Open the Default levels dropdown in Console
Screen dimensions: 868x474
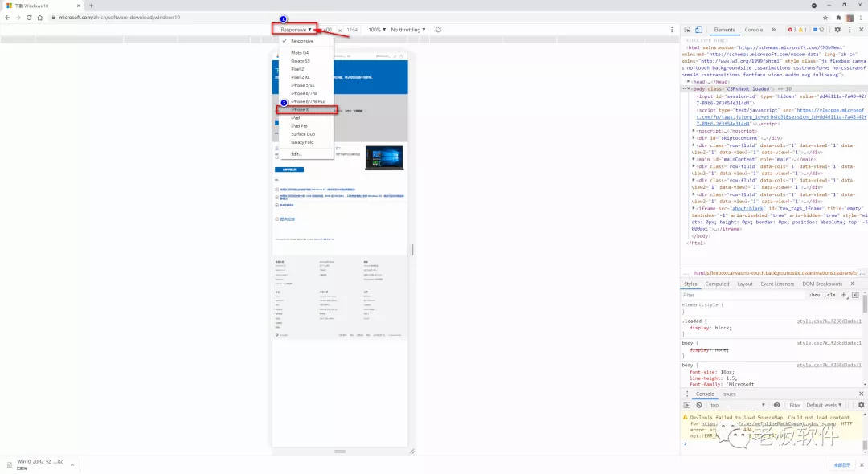(821, 404)
